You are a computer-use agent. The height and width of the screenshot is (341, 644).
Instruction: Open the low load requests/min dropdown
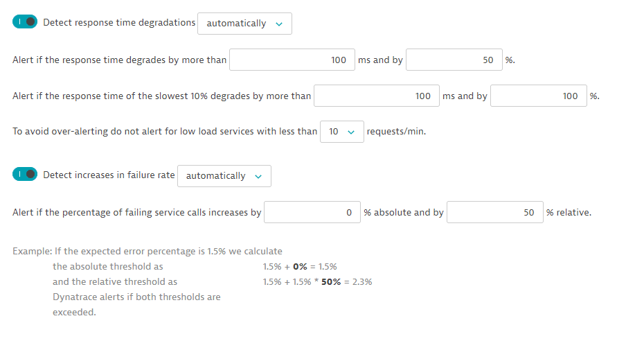(341, 132)
